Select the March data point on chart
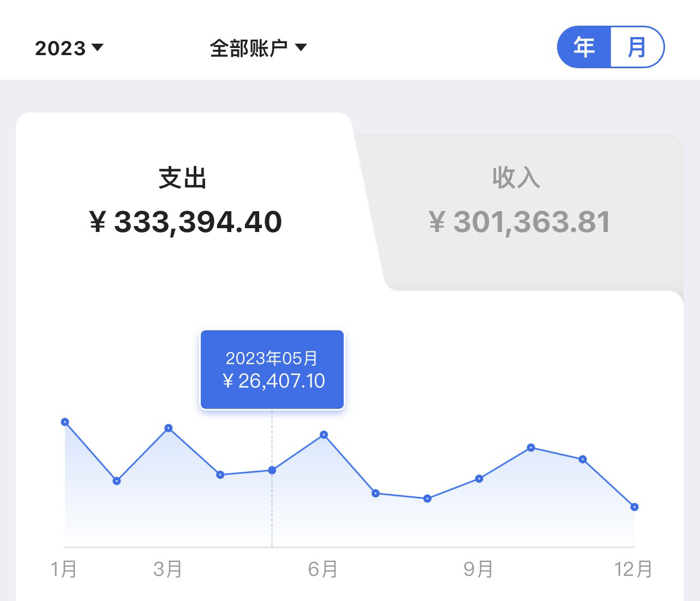This screenshot has width=700, height=601. click(x=169, y=428)
